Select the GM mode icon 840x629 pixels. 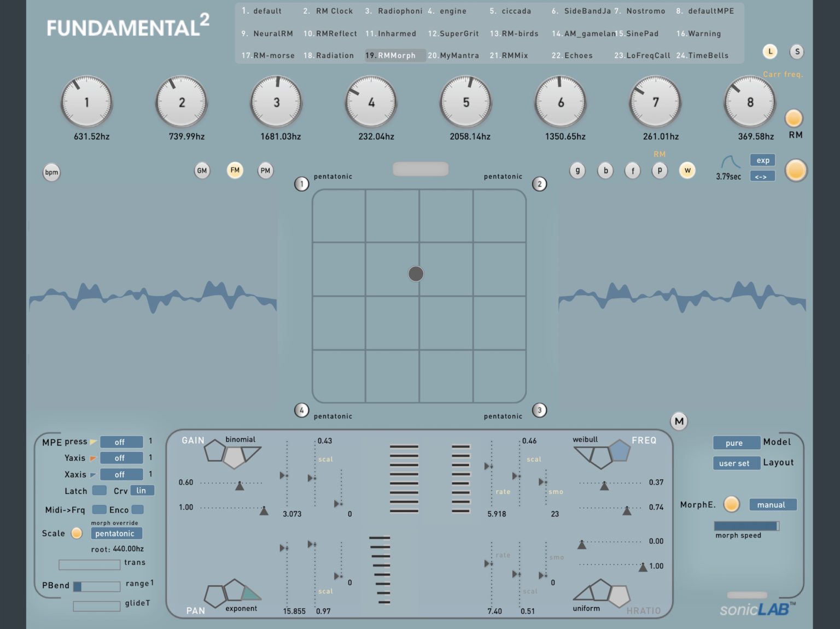201,171
